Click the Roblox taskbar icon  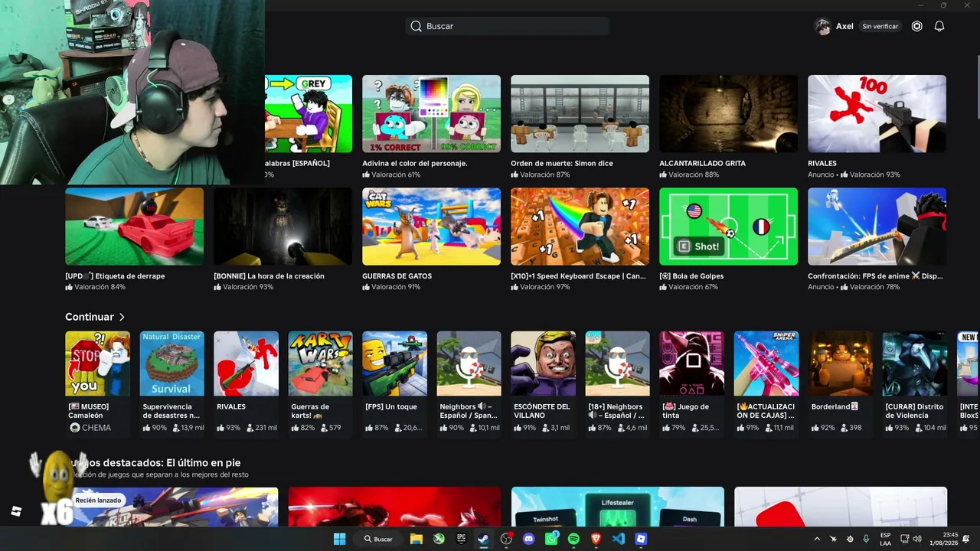[641, 539]
